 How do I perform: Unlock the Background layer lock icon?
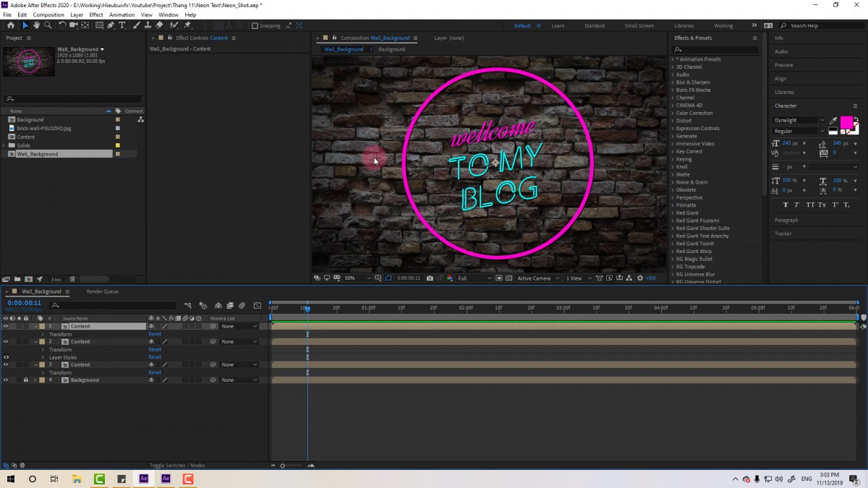point(26,380)
